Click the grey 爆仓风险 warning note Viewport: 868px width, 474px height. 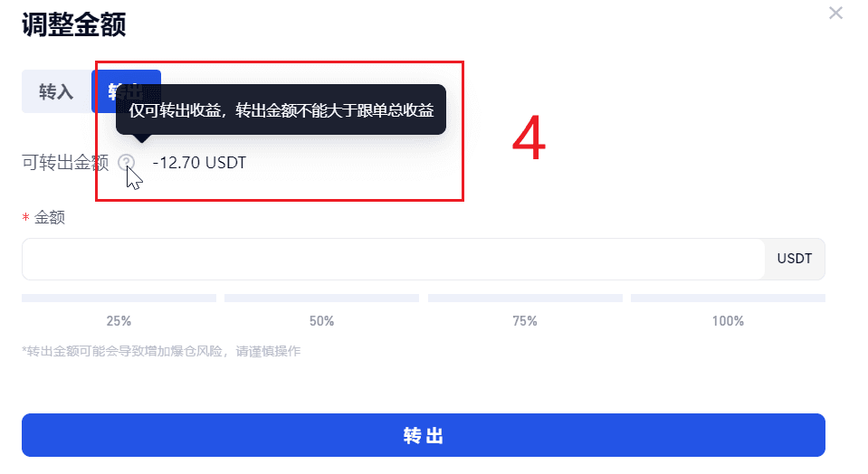click(161, 351)
